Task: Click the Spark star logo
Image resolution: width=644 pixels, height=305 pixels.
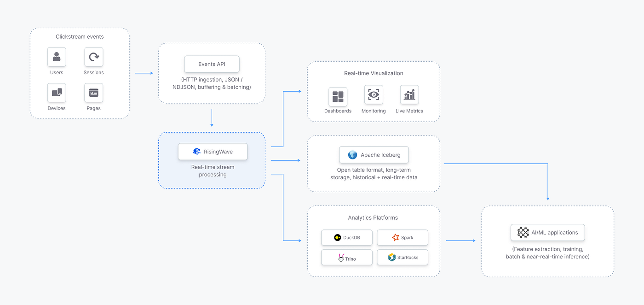Action: pos(395,238)
